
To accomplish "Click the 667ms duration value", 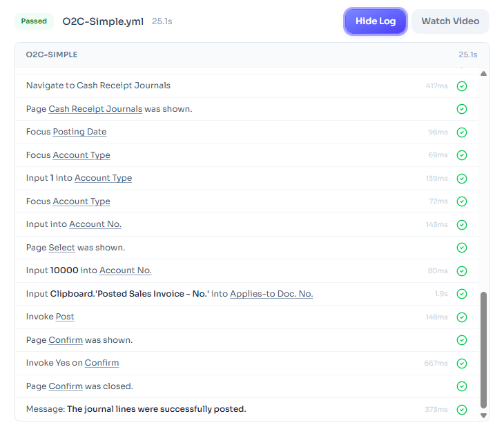I will pos(436,364).
